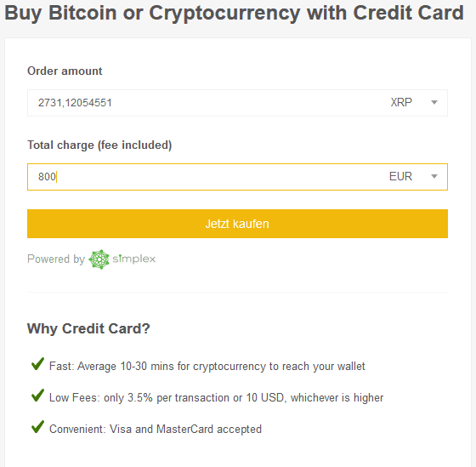Click the Low Fees 3.5% description text

(x=216, y=398)
